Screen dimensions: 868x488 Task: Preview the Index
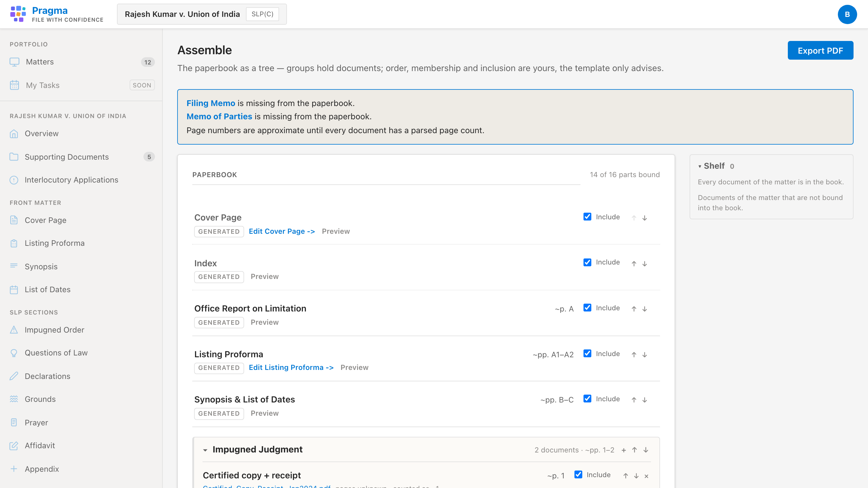pyautogui.click(x=265, y=277)
